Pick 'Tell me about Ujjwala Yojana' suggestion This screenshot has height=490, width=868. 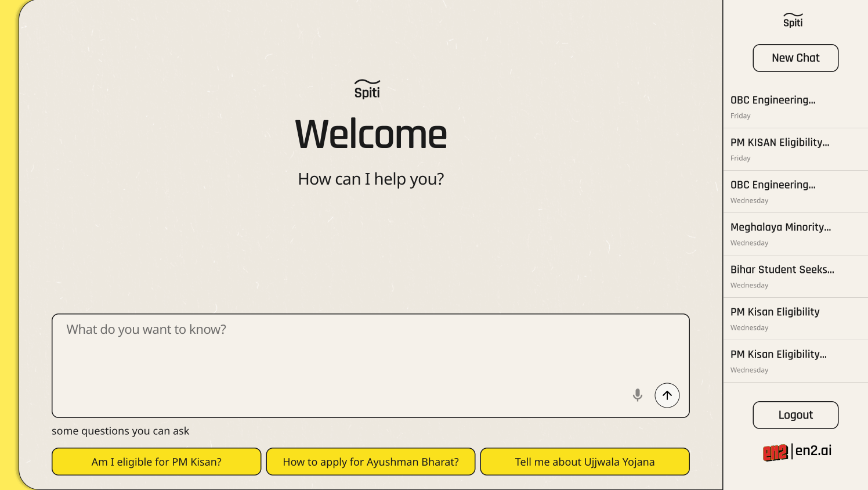(x=585, y=462)
